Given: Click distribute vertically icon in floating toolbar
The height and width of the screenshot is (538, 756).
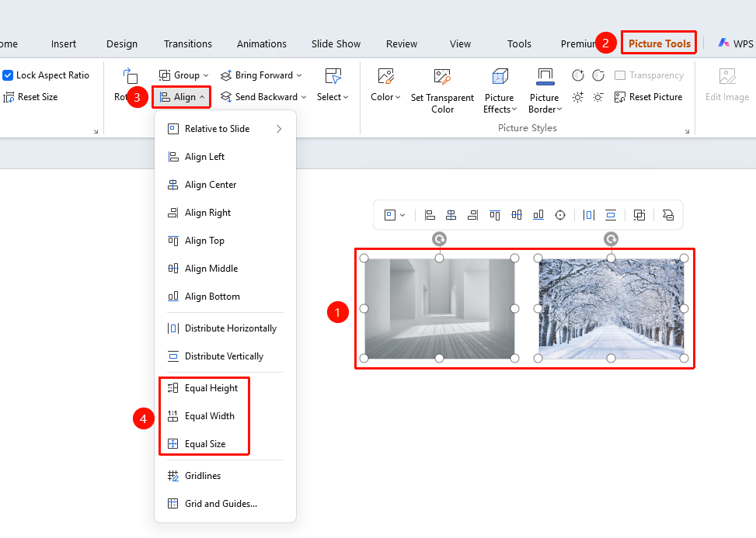Looking at the screenshot, I should (611, 215).
